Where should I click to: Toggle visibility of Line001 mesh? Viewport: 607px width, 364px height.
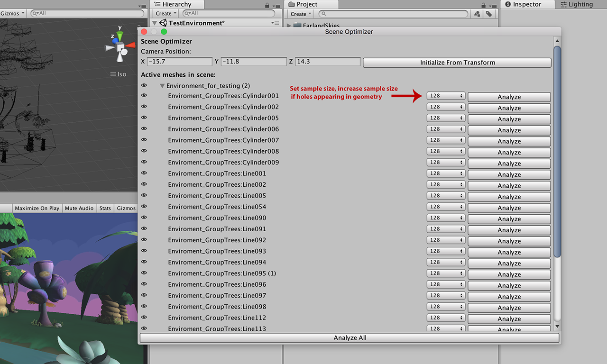pyautogui.click(x=144, y=173)
